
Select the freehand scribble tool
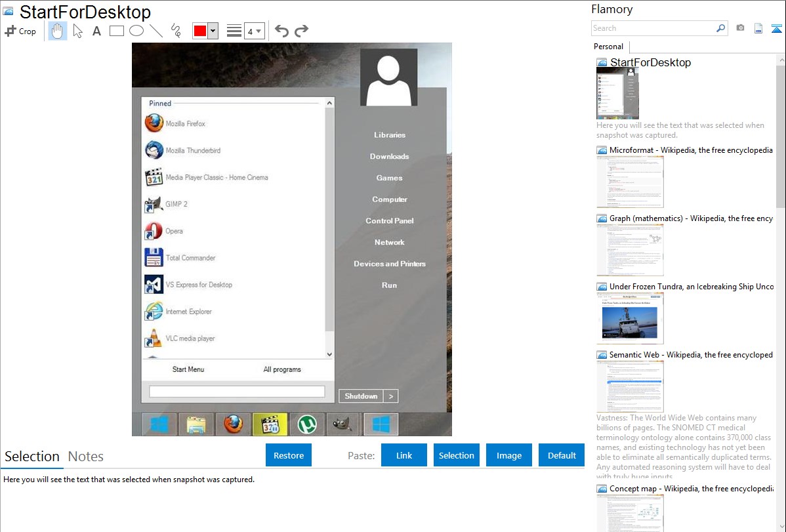pos(176,31)
